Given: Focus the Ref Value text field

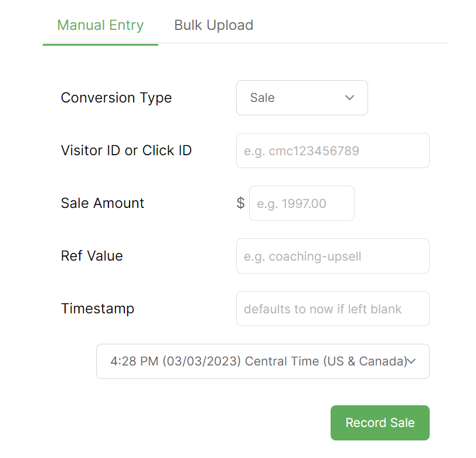Looking at the screenshot, I should [x=332, y=256].
